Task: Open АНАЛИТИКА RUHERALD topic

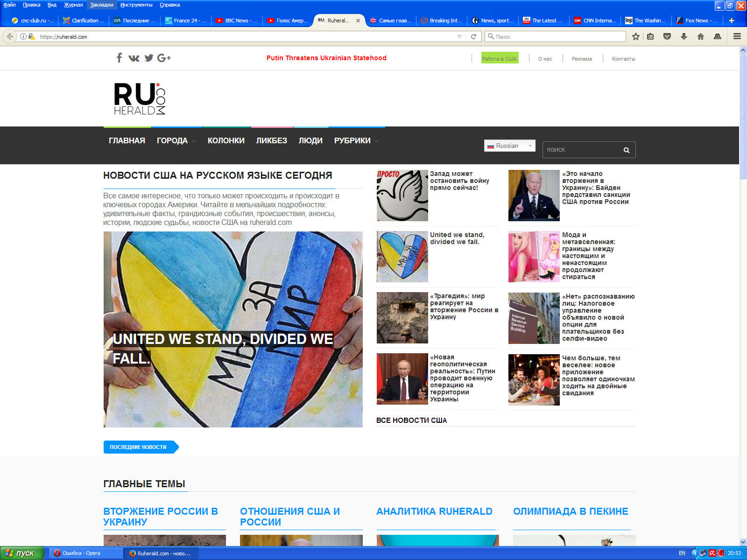Action: 434,511
